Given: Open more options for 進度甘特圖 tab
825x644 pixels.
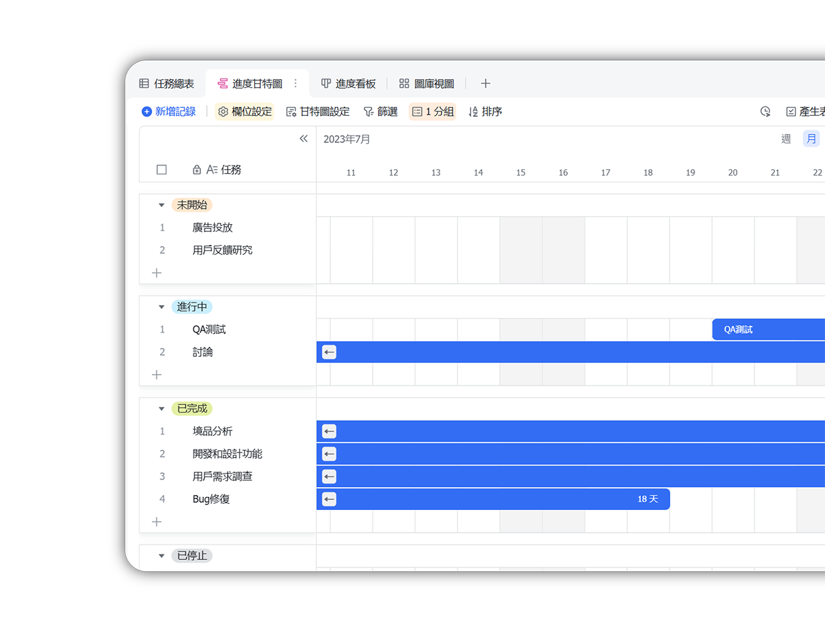Looking at the screenshot, I should click(296, 83).
